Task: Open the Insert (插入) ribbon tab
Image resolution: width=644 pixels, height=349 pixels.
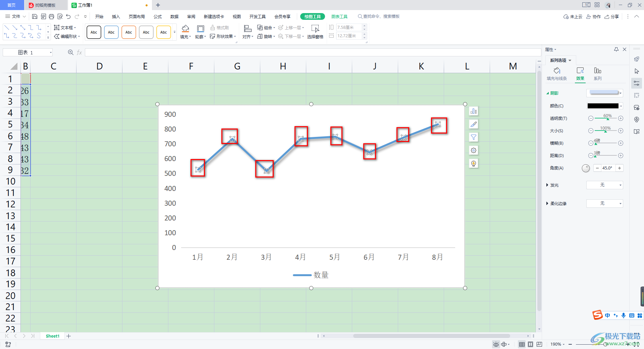Action: (116, 16)
